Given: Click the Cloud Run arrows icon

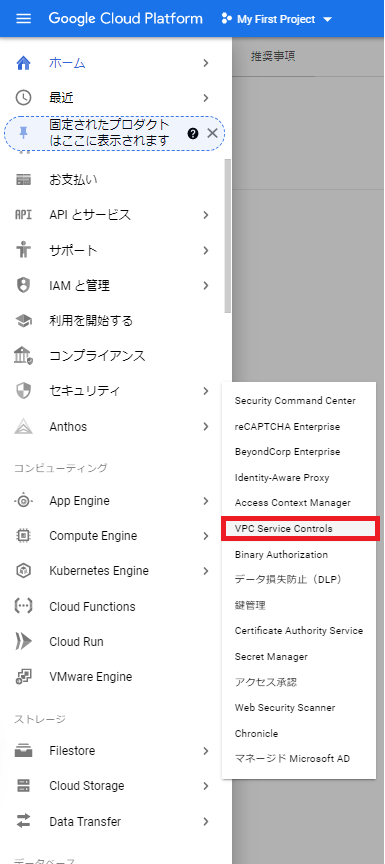Looking at the screenshot, I should point(23,641).
